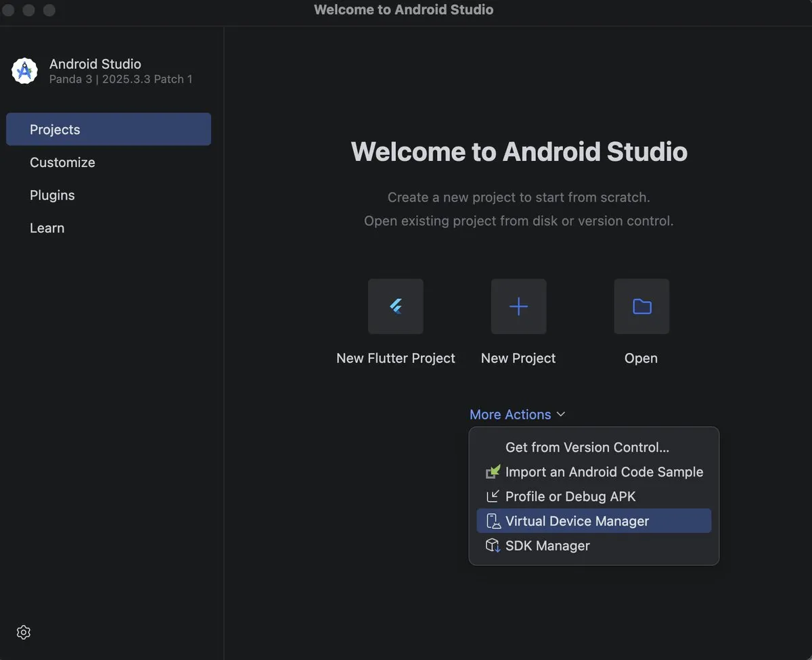Click the SDK Manager cube icon
Viewport: 812px width, 660px height.
(x=493, y=546)
